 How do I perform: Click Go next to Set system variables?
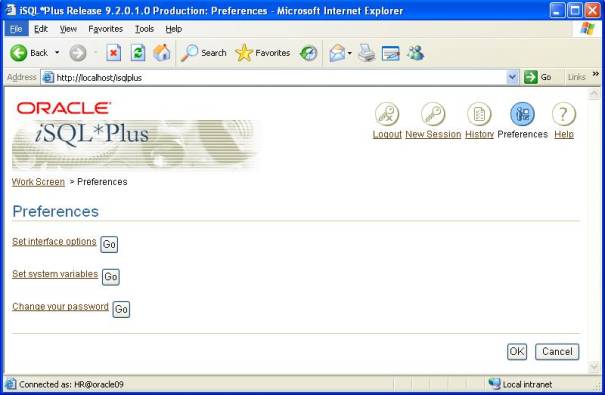click(x=111, y=277)
